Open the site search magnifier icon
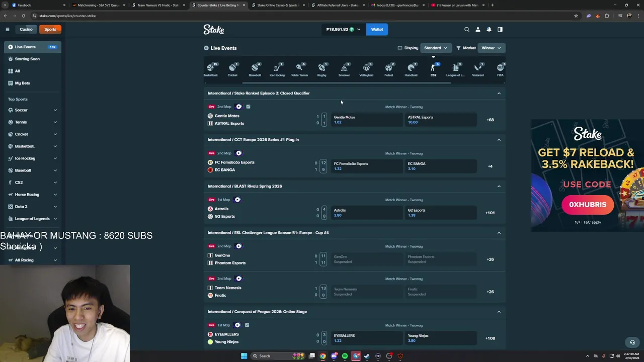 (467, 29)
